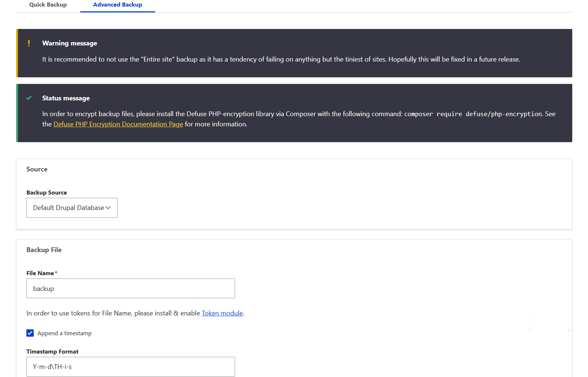Viewport: 588px width, 377px height.
Task: Enable the Append a timestamp option
Action: (x=30, y=333)
